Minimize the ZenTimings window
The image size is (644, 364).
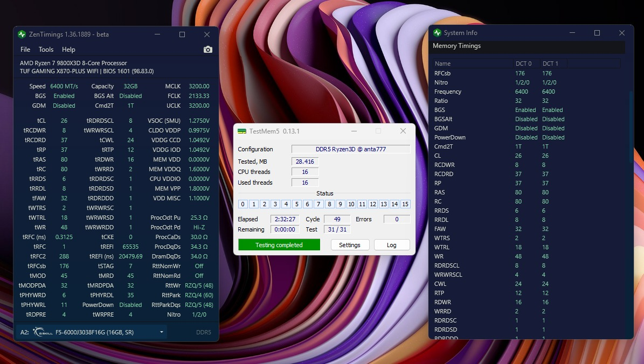[x=157, y=34]
